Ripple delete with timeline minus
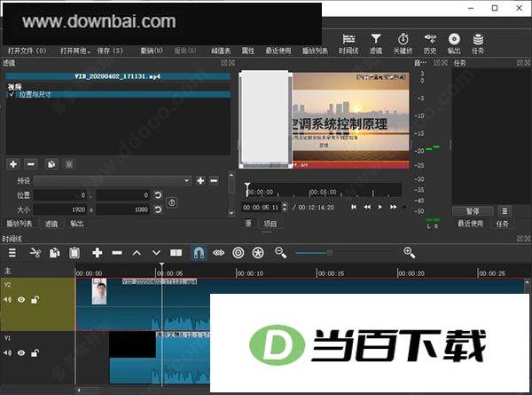Screen dimensions: 532x395 (x=117, y=253)
